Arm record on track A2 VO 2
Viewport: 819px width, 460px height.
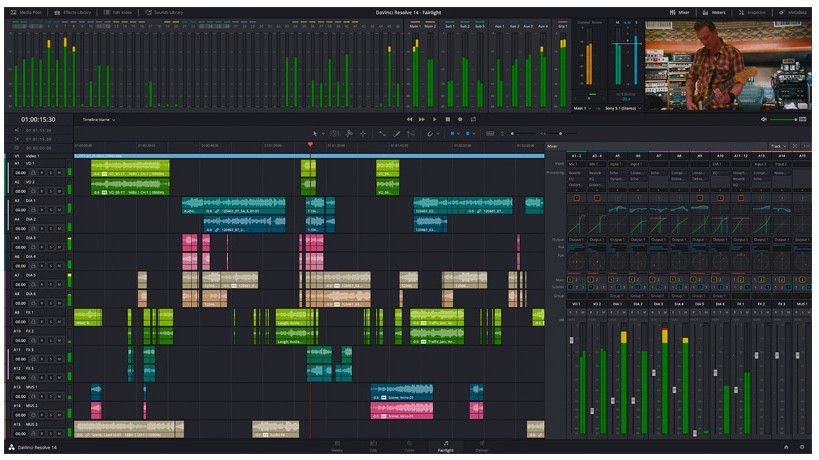pyautogui.click(x=42, y=192)
